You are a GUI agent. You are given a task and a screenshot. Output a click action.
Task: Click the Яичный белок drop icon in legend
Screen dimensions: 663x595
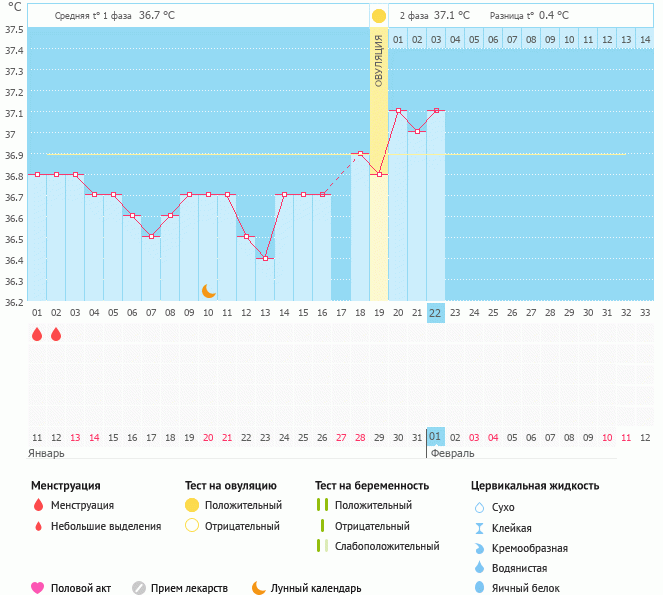click(x=479, y=588)
